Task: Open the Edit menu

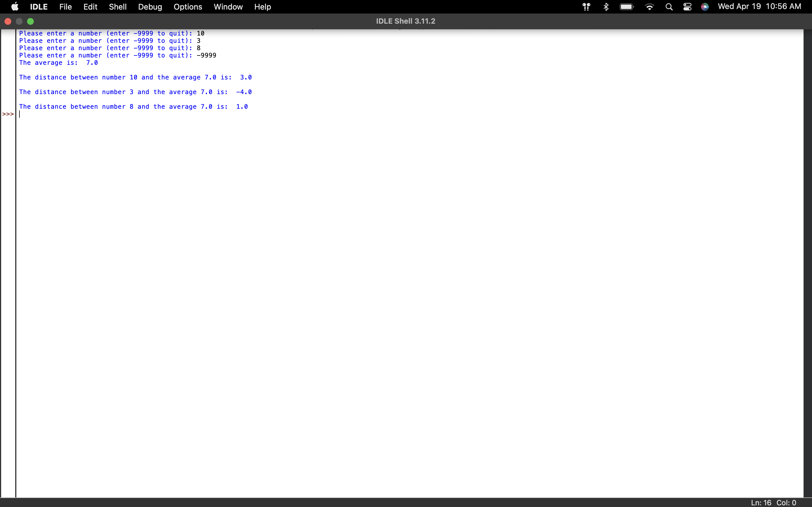Action: click(x=90, y=7)
